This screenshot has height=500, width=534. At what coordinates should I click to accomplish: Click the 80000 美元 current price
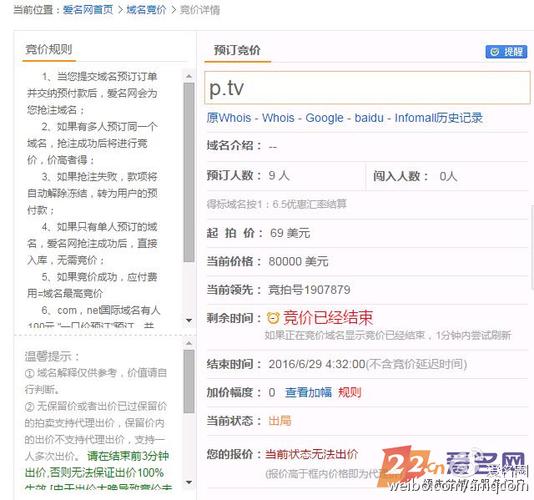(x=298, y=262)
